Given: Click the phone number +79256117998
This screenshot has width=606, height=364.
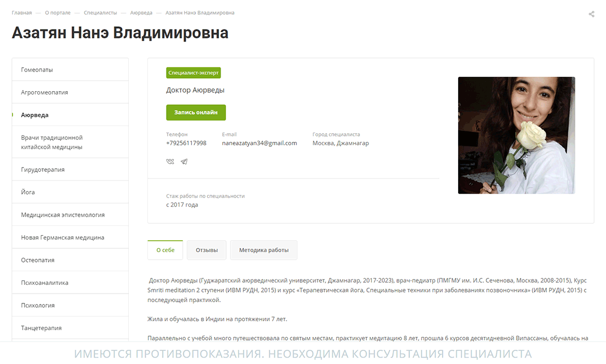Looking at the screenshot, I should pyautogui.click(x=186, y=143).
